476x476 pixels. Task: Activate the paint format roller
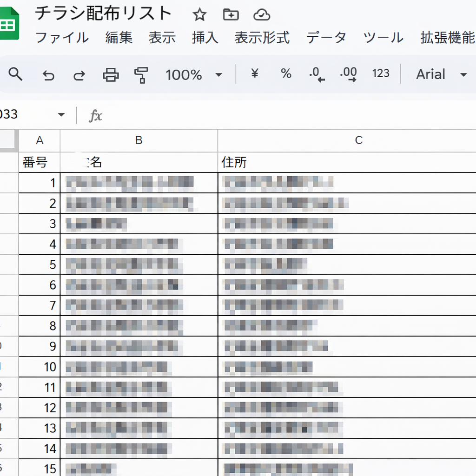point(141,74)
